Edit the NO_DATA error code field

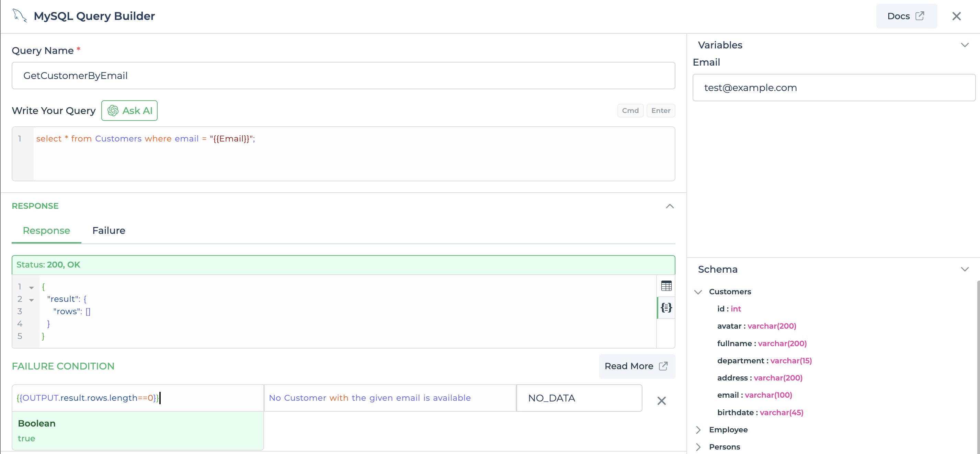pos(579,398)
